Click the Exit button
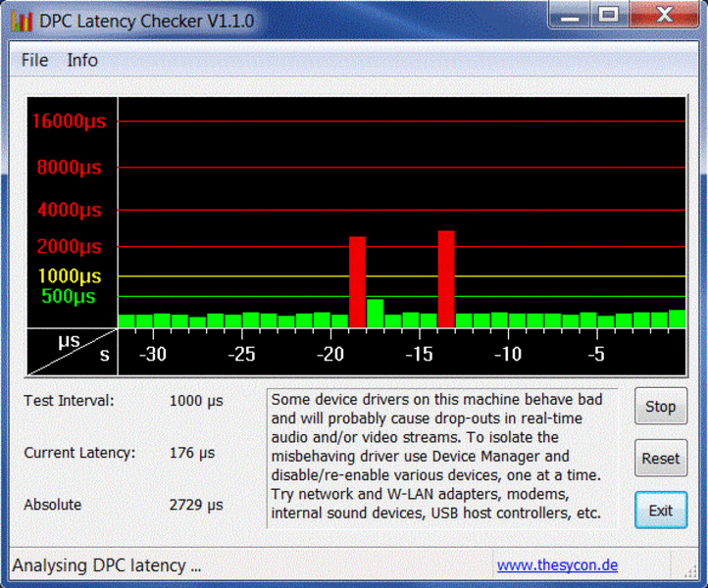 pyautogui.click(x=661, y=511)
